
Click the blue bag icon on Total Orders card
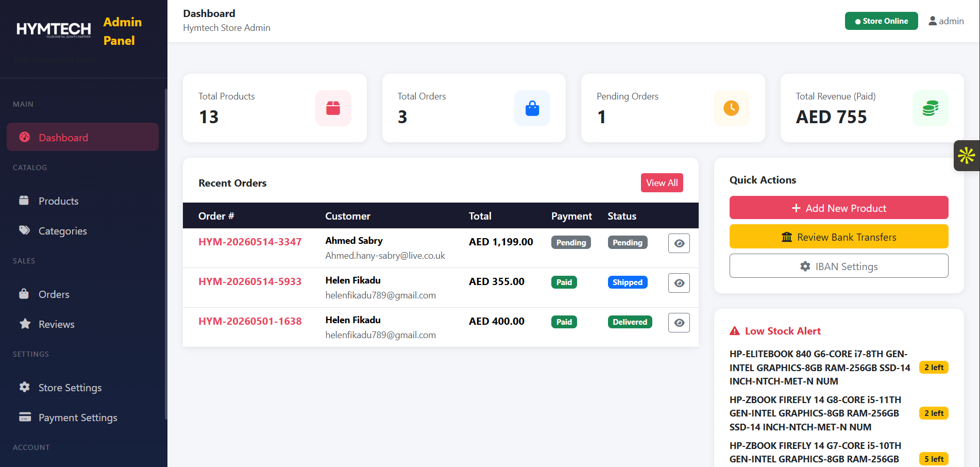[532, 108]
